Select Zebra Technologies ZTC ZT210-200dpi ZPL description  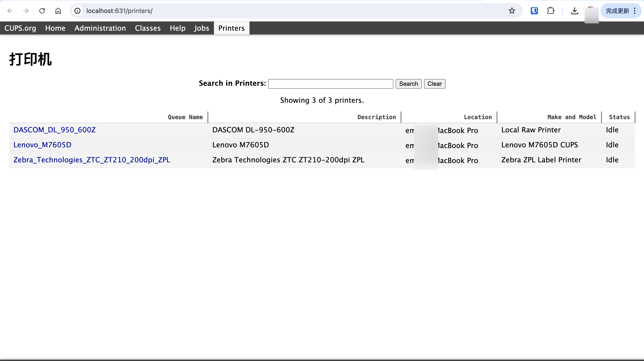tap(288, 160)
